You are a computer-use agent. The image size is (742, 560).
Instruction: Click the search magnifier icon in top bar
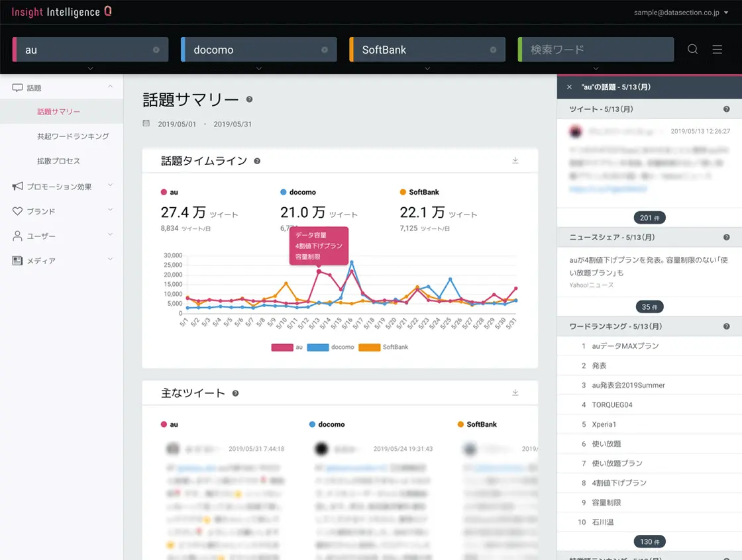pos(693,49)
